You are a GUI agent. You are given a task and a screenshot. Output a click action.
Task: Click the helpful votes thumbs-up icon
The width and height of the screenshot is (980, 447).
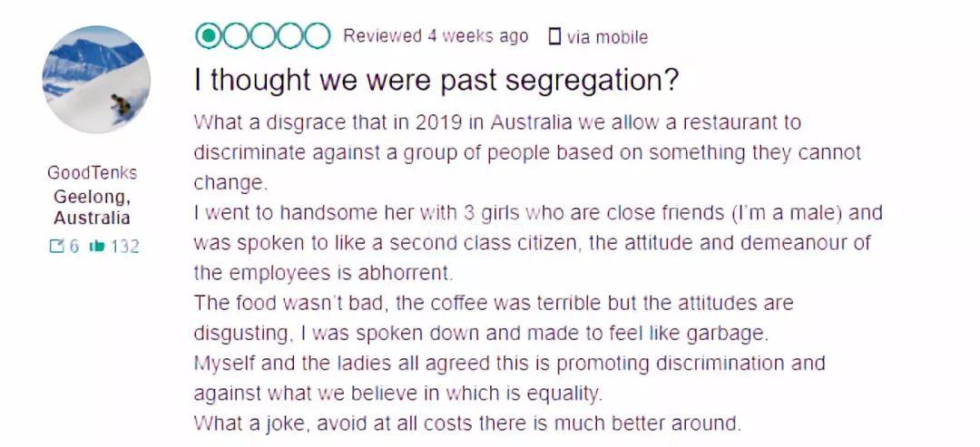pos(97,247)
